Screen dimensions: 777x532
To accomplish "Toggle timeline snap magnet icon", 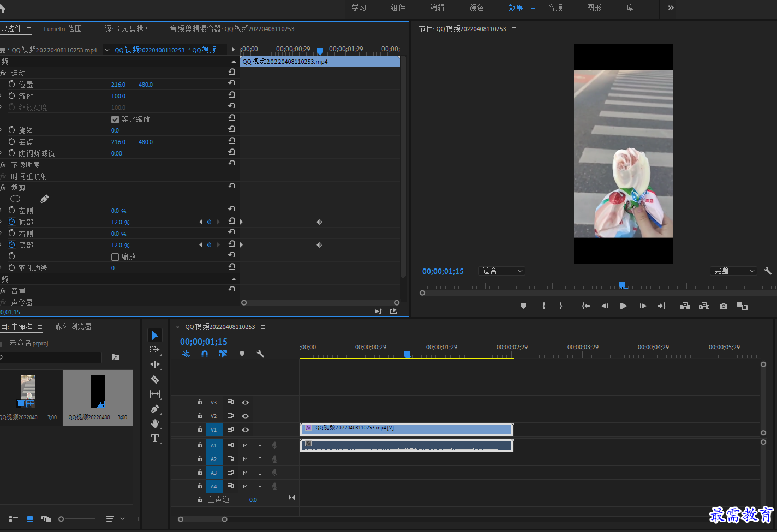I will 205,354.
